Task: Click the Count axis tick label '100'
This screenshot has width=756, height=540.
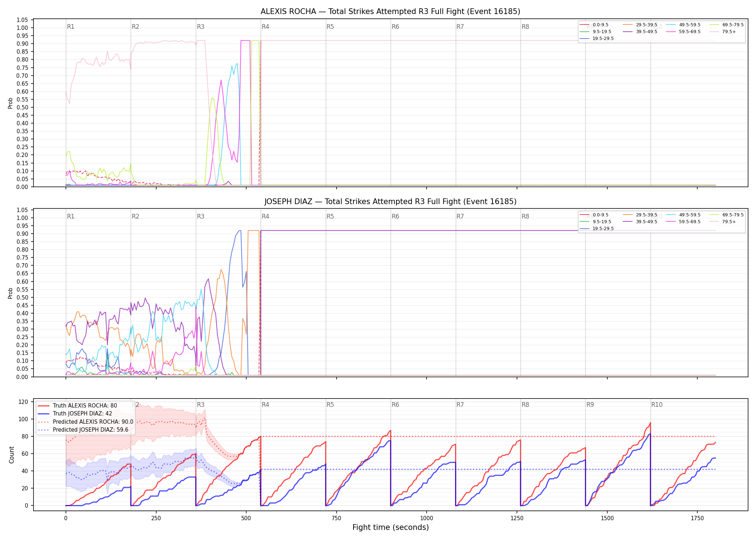Action: click(24, 419)
